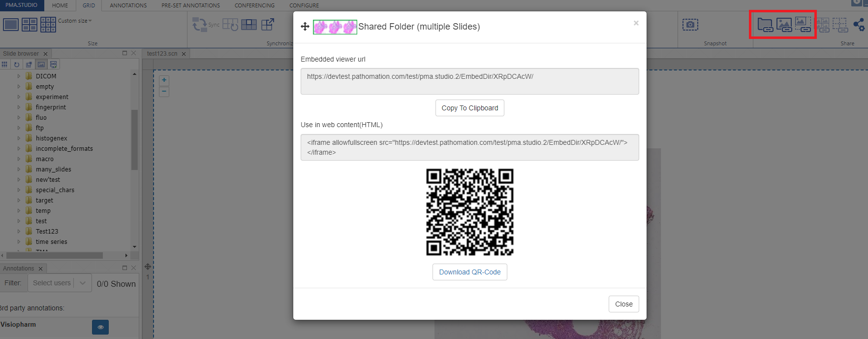Take a snapshot with the camera icon
Image resolution: width=868 pixels, height=339 pixels.
[690, 25]
